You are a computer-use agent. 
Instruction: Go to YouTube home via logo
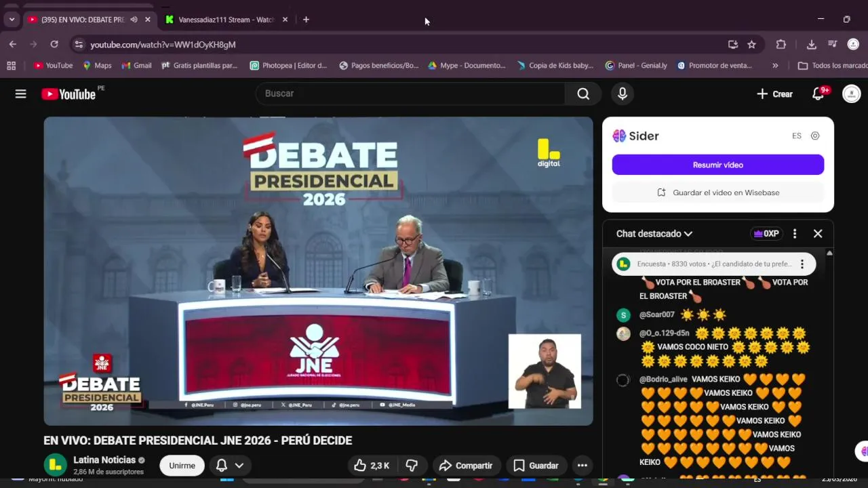point(68,94)
